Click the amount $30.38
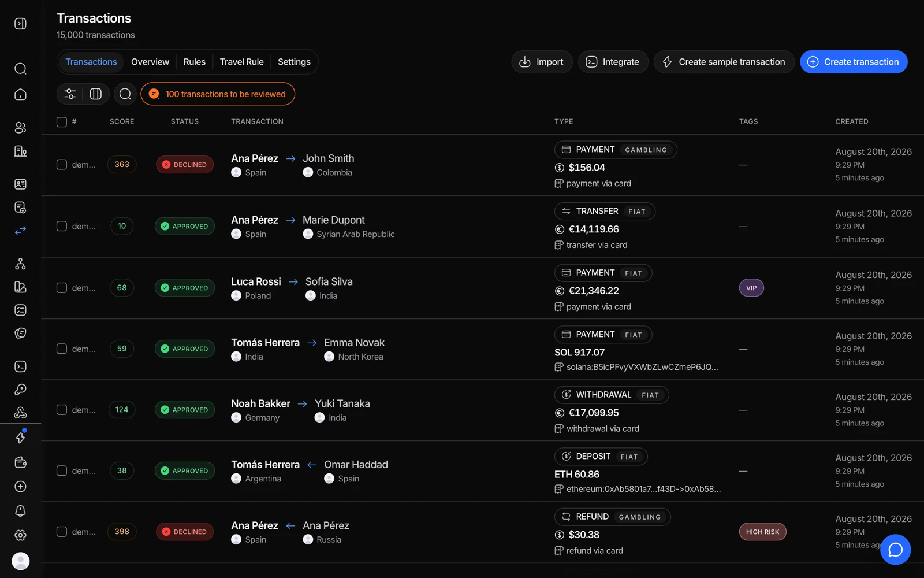This screenshot has height=578, width=924. pos(584,535)
